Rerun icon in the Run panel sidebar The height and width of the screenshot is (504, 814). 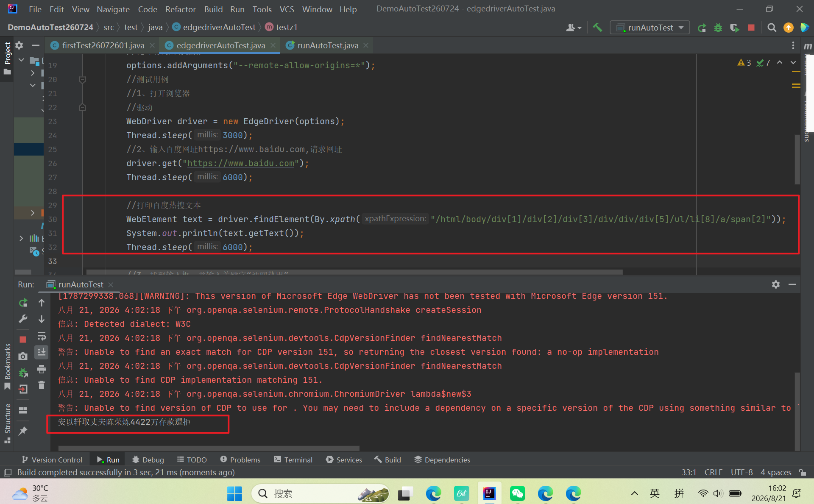(23, 303)
